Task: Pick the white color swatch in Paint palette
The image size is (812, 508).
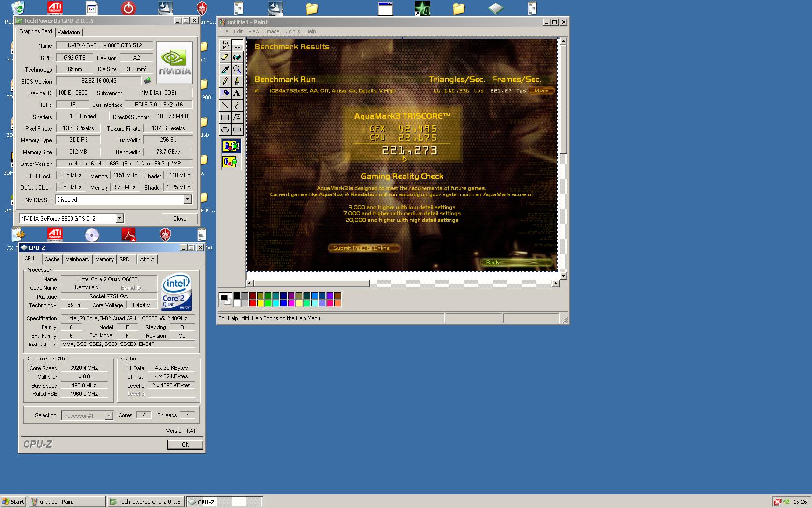Action: [237, 303]
